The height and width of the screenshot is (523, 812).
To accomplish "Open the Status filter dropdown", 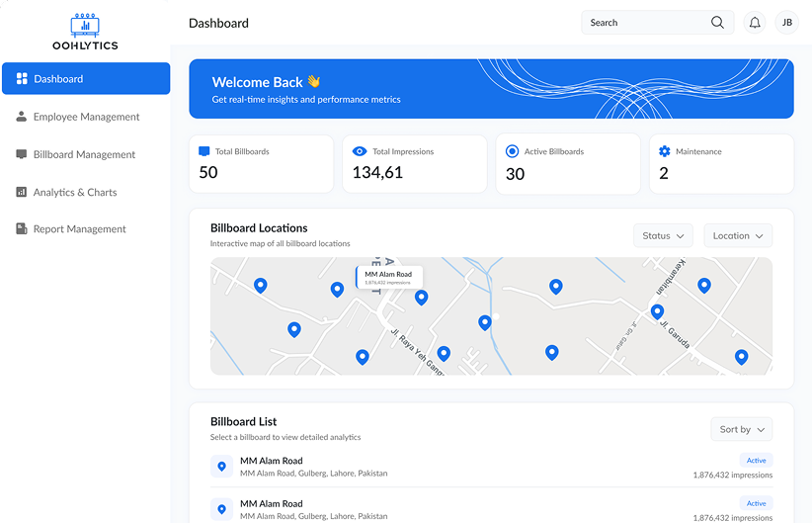I will point(663,236).
